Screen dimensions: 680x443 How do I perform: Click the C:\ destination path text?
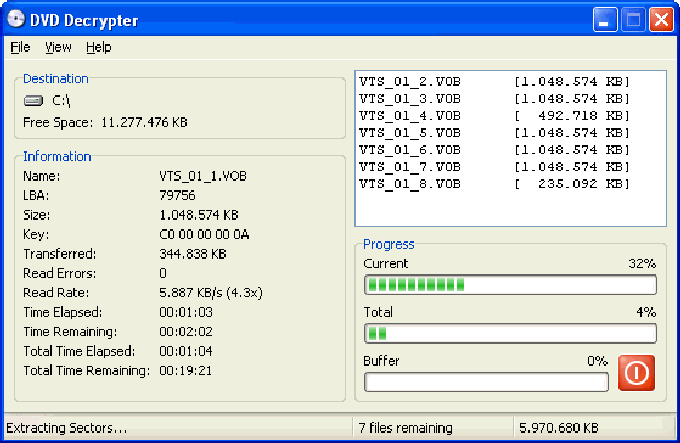coord(61,101)
